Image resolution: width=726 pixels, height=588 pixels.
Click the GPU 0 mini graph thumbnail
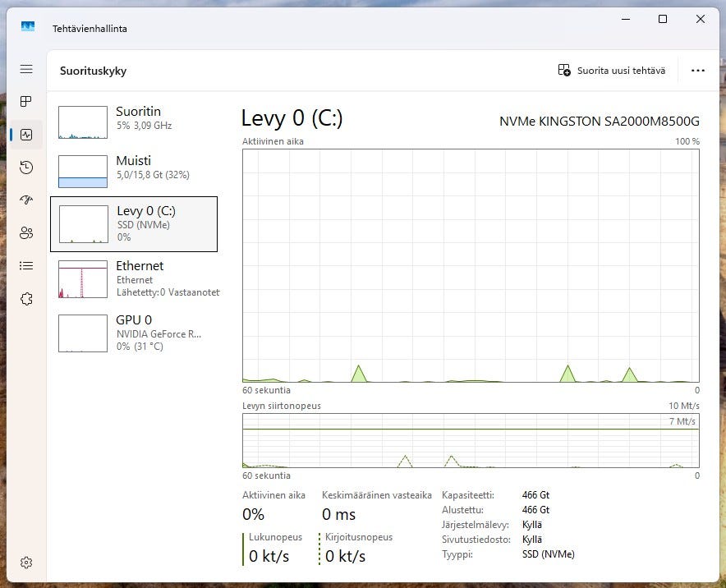click(83, 333)
